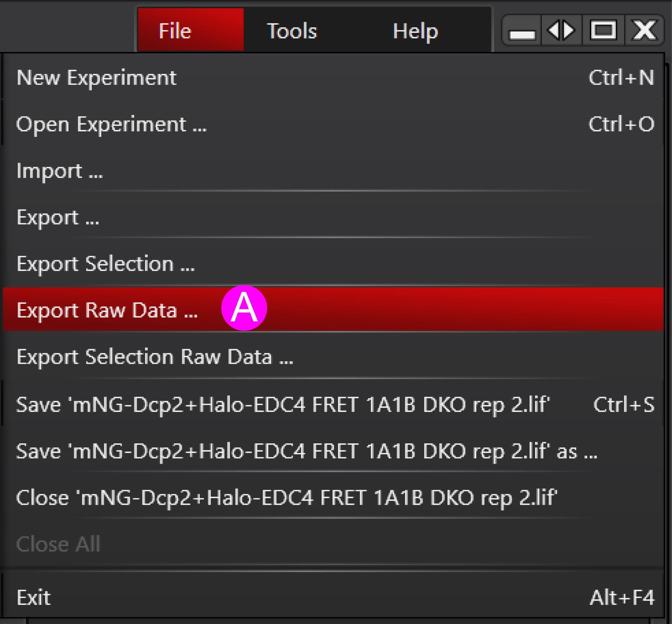This screenshot has height=624, width=672.
Task: Save the mNG-Dcp2+Halo-EDC4 .lif file
Action: (333, 404)
